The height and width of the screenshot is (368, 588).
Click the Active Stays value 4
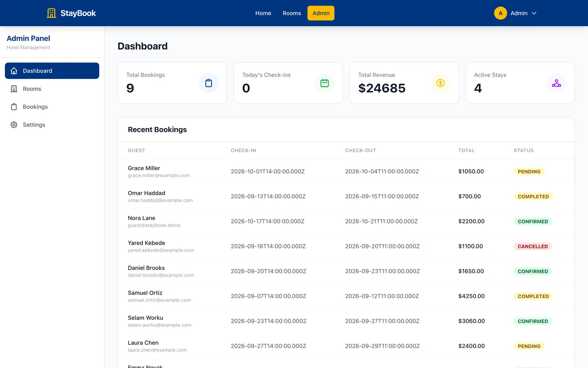coord(478,88)
